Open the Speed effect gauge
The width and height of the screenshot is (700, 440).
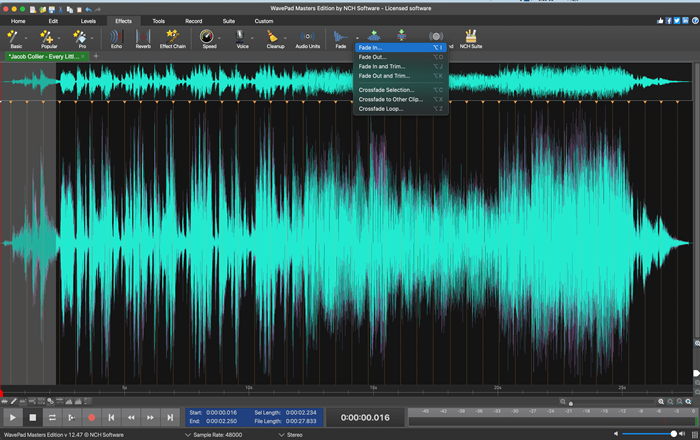pos(208,38)
